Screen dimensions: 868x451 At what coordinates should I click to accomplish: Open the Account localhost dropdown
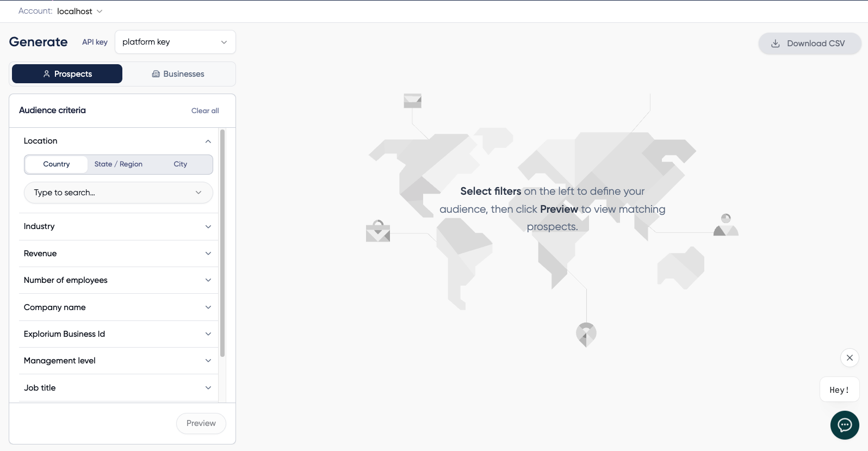pos(79,11)
